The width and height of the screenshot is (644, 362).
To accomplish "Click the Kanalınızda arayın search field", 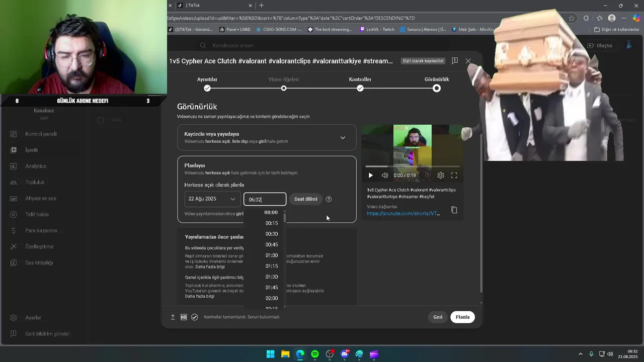I will [x=322, y=45].
